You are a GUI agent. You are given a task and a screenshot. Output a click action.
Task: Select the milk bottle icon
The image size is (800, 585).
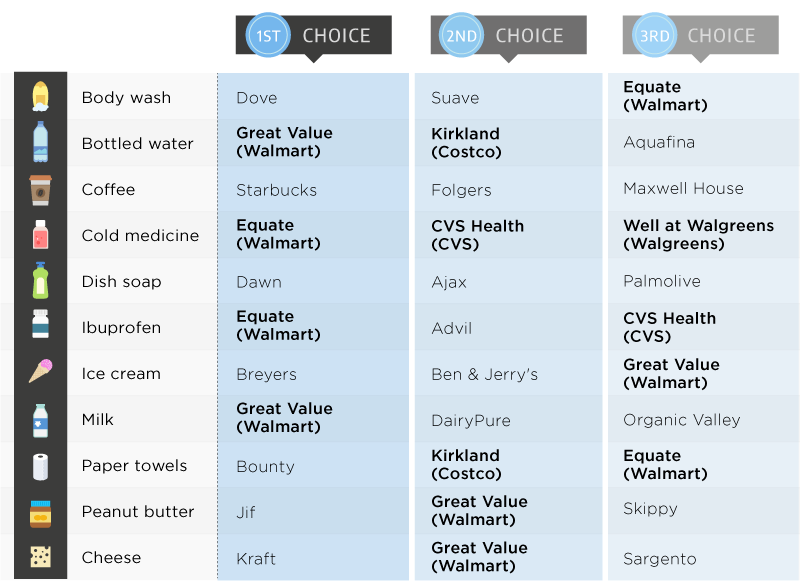pos(40,419)
